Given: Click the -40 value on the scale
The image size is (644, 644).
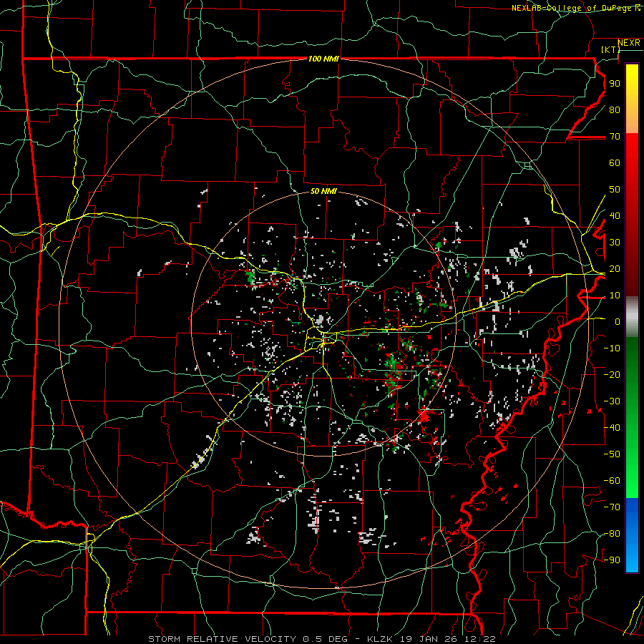Looking at the screenshot, I should coord(612,428).
